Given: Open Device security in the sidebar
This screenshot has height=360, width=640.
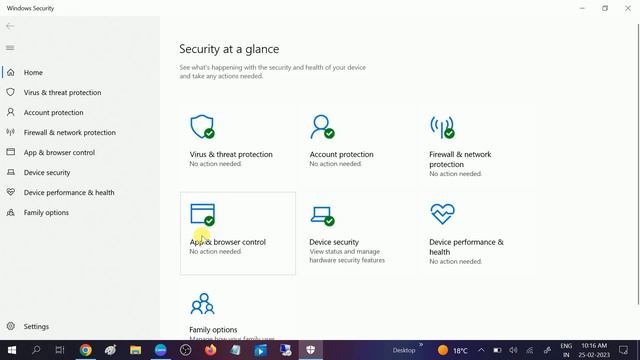Looking at the screenshot, I should [47, 172].
